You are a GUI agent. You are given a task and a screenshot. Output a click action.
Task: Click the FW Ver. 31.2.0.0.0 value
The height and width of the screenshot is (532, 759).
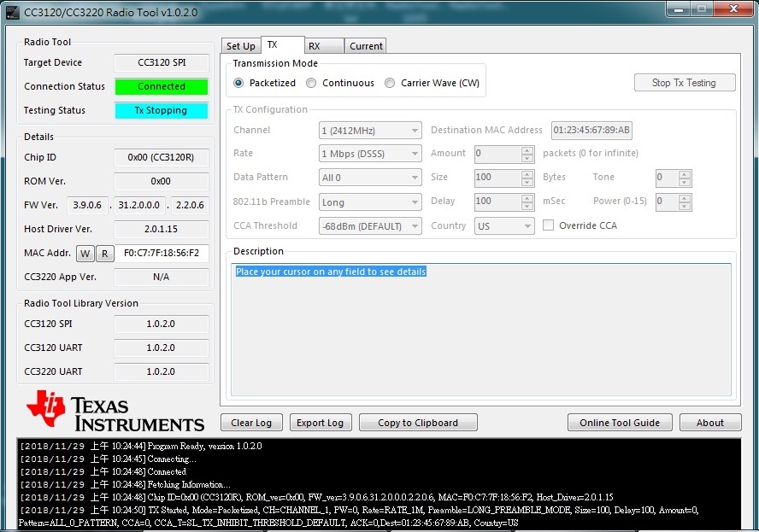139,205
